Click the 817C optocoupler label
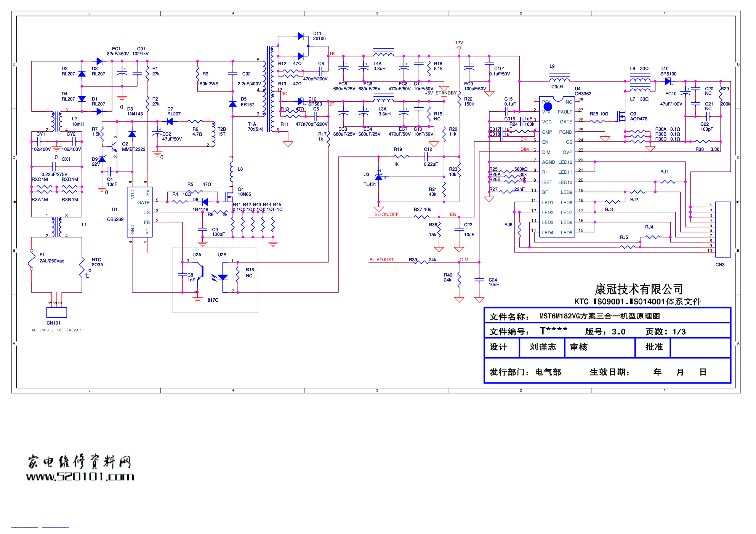Screen dimensions: 756x534 point(213,300)
